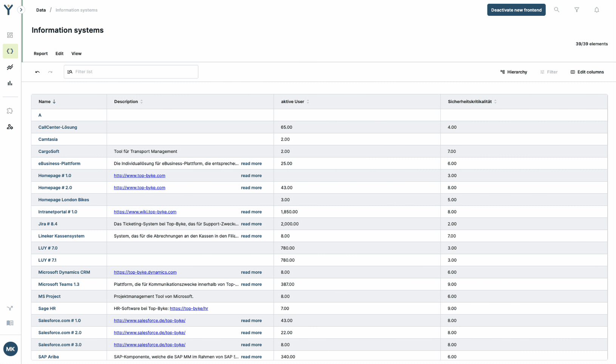Viewport: 616px width, 364px height.
Task: Open the notifications bell
Action: pos(596,10)
